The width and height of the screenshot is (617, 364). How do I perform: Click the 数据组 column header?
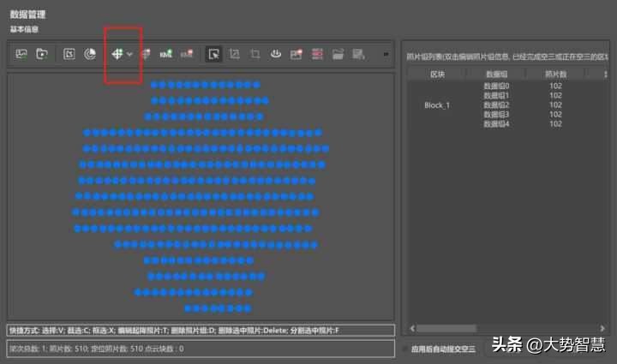[x=496, y=75]
